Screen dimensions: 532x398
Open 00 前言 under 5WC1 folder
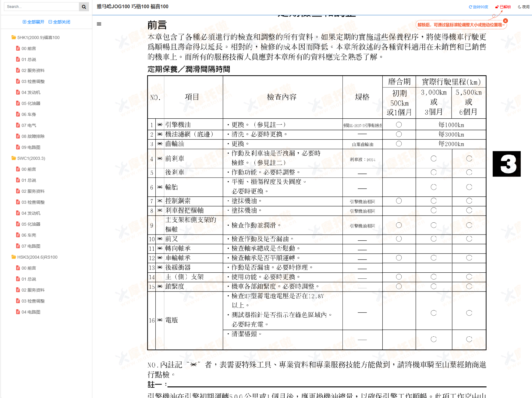coord(26,169)
